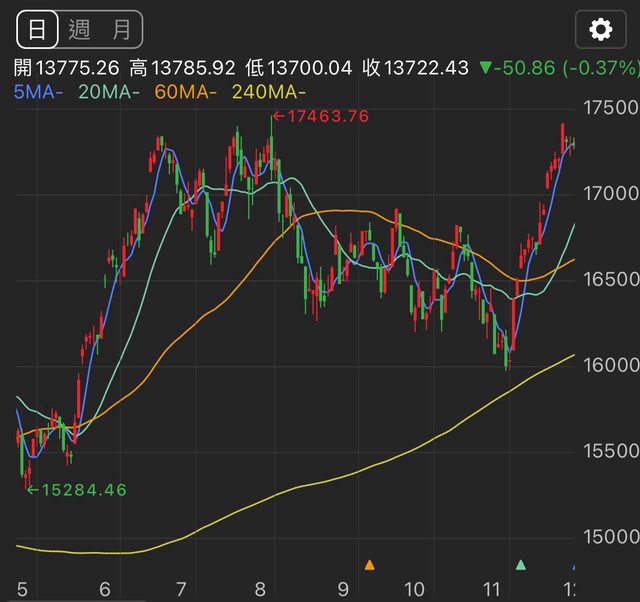Viewport: 640px width, 602px height.
Task: Click month 8 on the time axis
Action: point(261,589)
